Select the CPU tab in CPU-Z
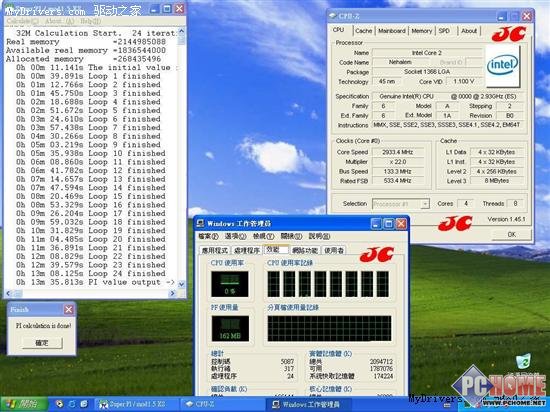 [x=338, y=30]
